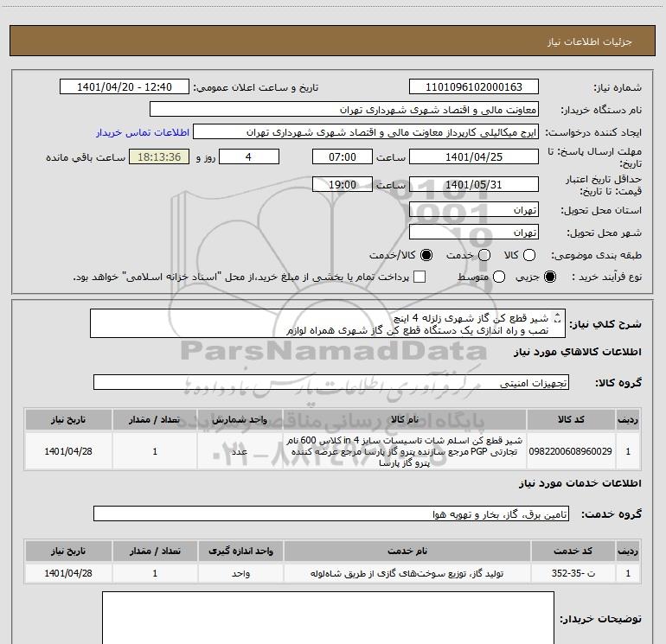Click the شرح کلی نیاز description text box
Screen dimensions: 666x644
pyautogui.click(x=328, y=323)
